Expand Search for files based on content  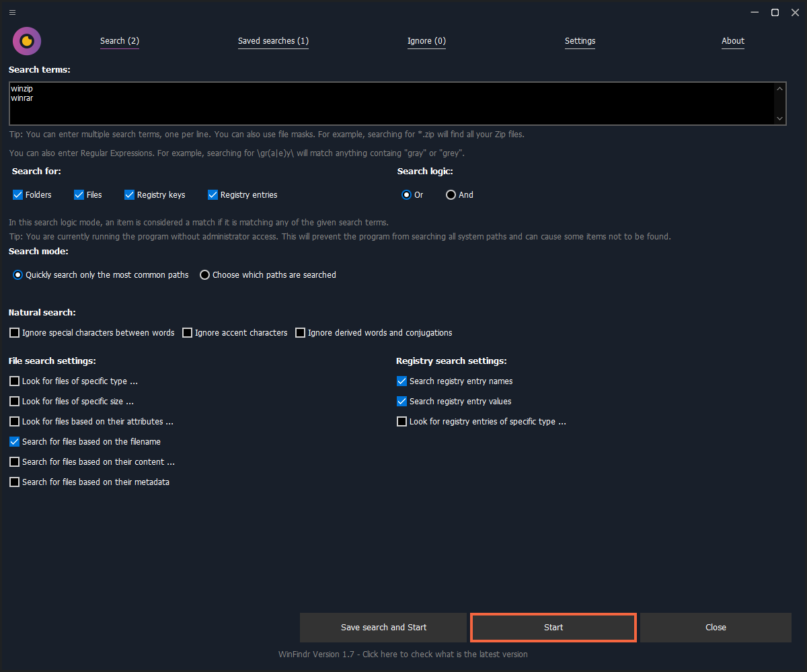[15, 462]
